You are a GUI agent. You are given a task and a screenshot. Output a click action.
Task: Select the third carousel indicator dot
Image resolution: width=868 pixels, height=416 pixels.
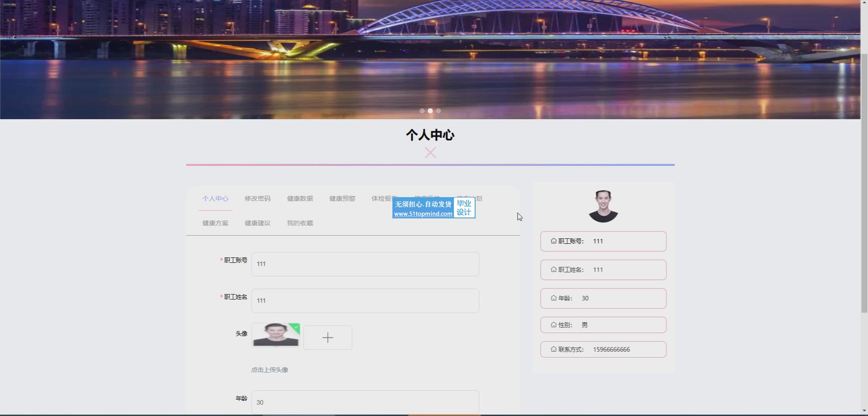click(439, 111)
